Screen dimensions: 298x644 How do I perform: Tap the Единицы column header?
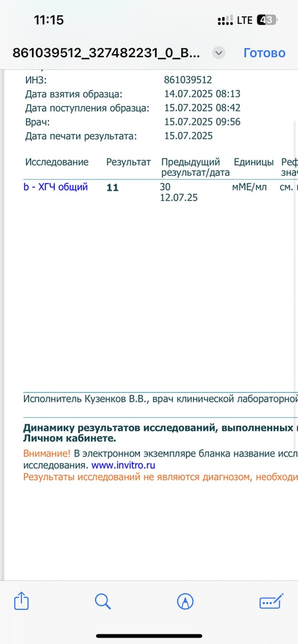(253, 162)
